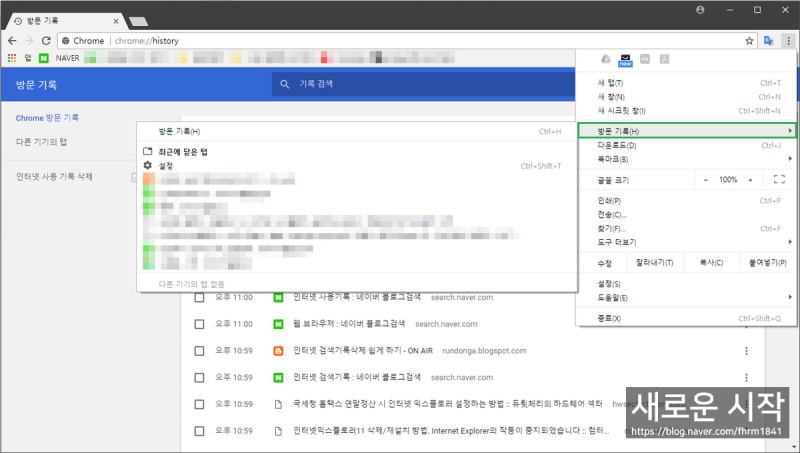
Task: Close the 방문 기록 tab
Action: point(116,21)
